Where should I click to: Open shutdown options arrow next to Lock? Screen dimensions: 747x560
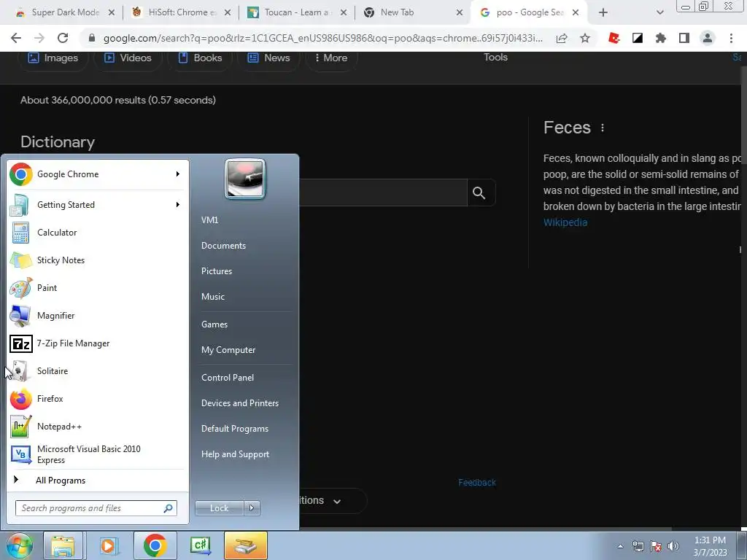(x=252, y=508)
